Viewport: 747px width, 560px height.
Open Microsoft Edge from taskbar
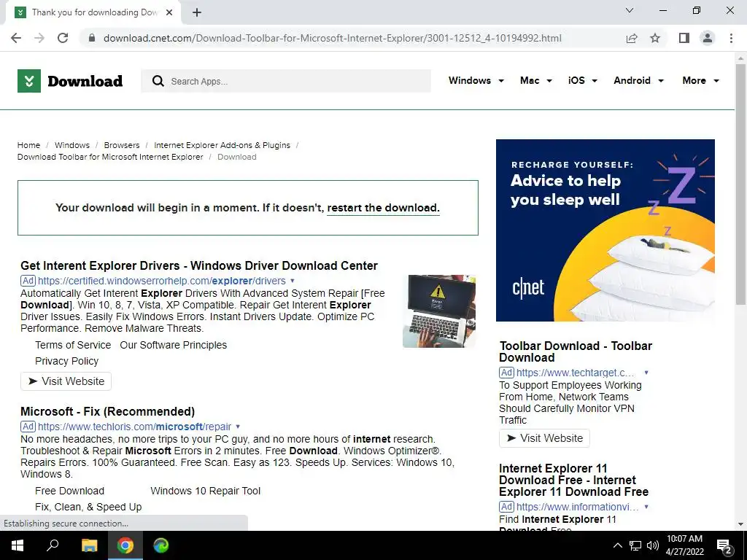(161, 545)
